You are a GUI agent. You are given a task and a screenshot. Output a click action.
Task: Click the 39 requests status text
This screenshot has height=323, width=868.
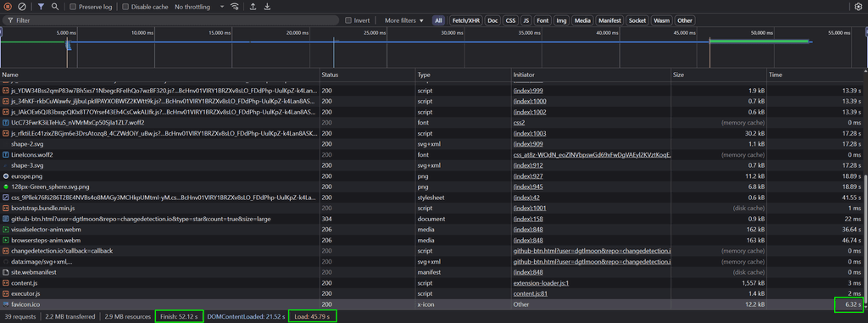[x=19, y=316]
